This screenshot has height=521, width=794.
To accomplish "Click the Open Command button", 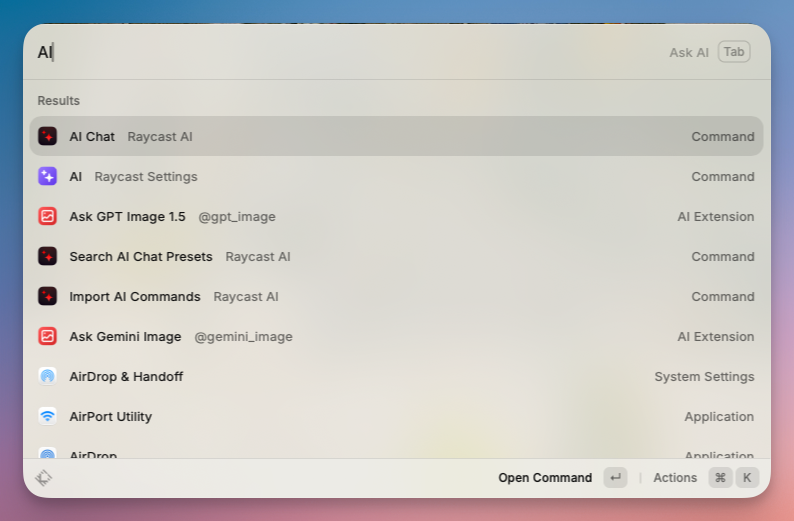I will [545, 478].
